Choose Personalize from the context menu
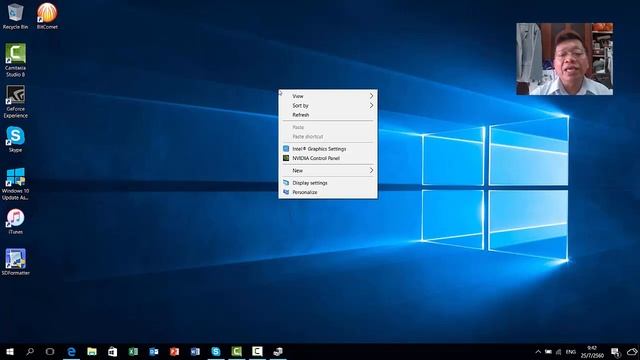This screenshot has width=640, height=360. (328, 192)
